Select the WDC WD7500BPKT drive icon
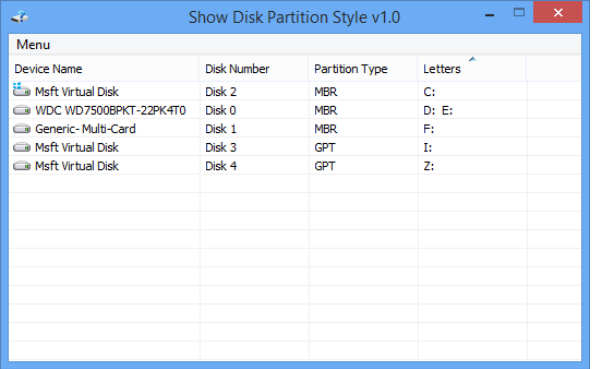This screenshot has width=593, height=369. [x=22, y=110]
